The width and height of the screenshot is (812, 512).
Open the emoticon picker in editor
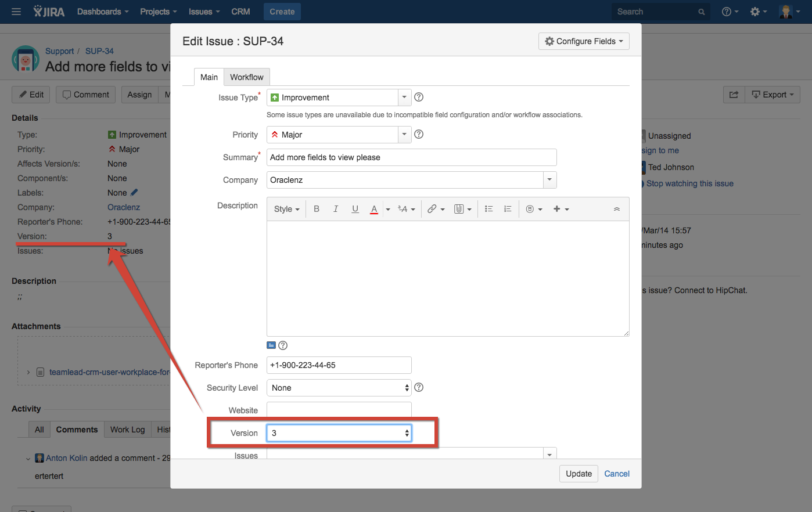tap(533, 209)
